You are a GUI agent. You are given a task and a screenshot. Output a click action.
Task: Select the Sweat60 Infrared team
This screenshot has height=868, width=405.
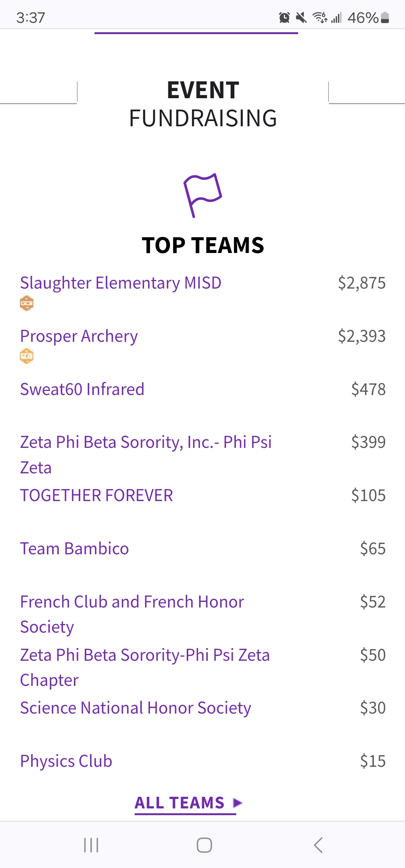pos(82,389)
